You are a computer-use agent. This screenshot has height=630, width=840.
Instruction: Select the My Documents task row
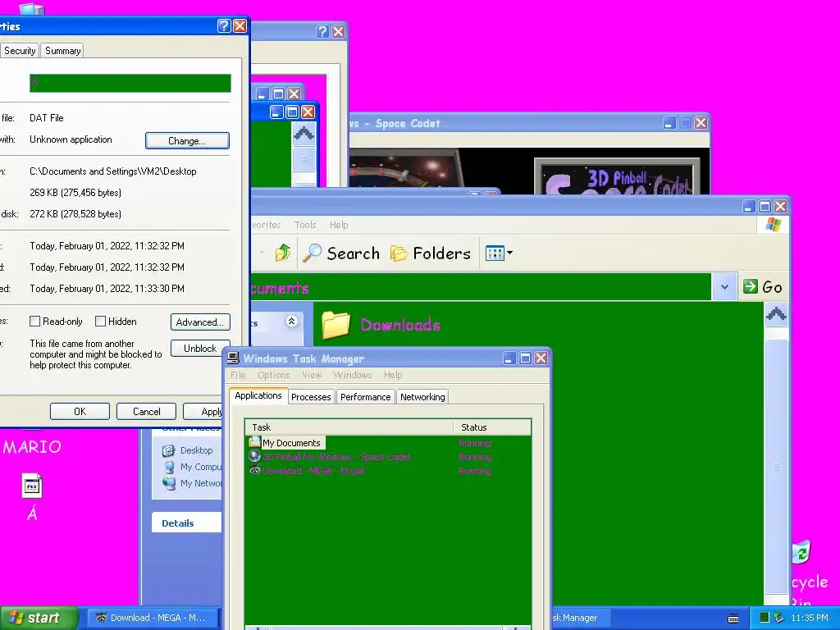(388, 443)
